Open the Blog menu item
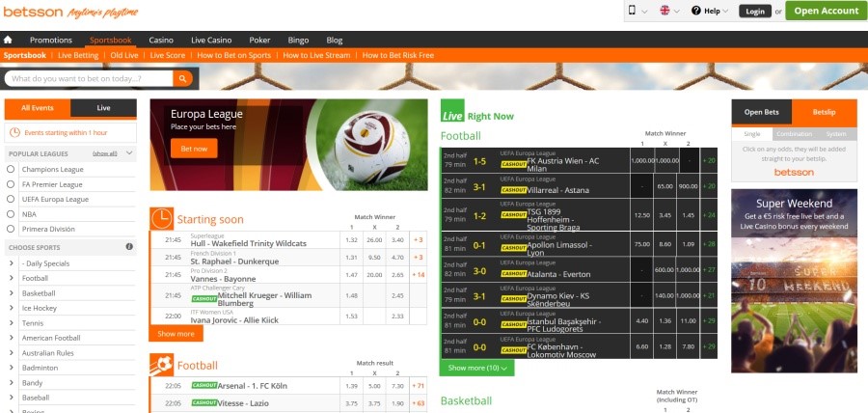 [x=335, y=40]
